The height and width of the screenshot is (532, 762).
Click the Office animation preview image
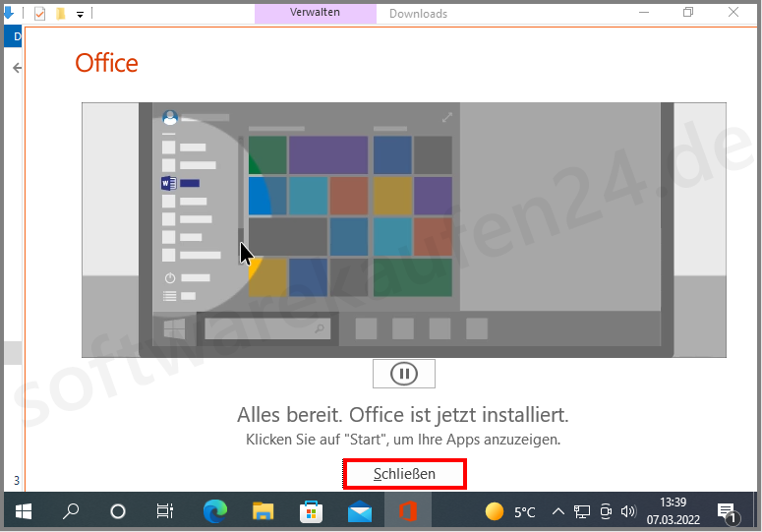click(404, 230)
